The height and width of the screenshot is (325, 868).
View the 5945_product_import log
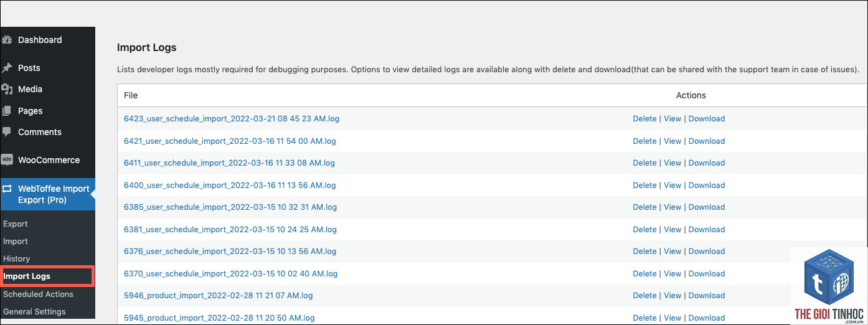click(x=672, y=318)
